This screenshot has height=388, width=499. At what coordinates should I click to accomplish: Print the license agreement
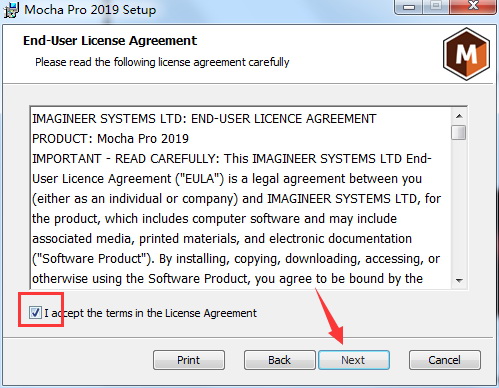(189, 360)
